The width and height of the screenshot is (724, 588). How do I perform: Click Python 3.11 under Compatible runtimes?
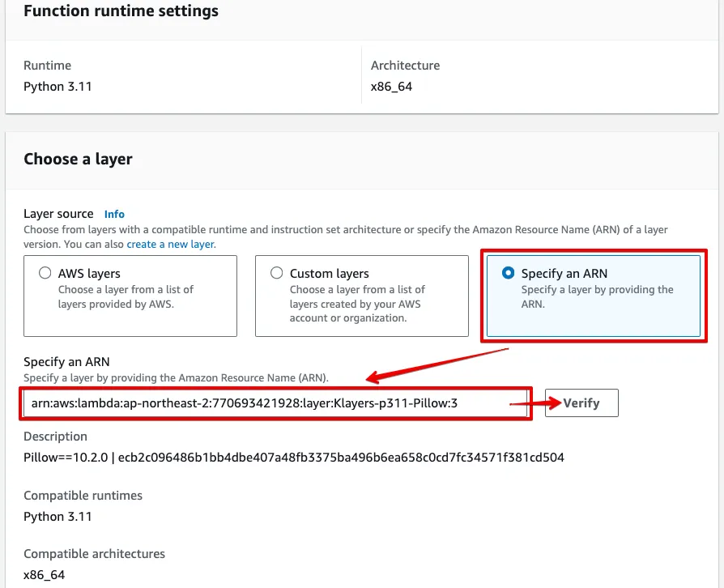click(57, 517)
